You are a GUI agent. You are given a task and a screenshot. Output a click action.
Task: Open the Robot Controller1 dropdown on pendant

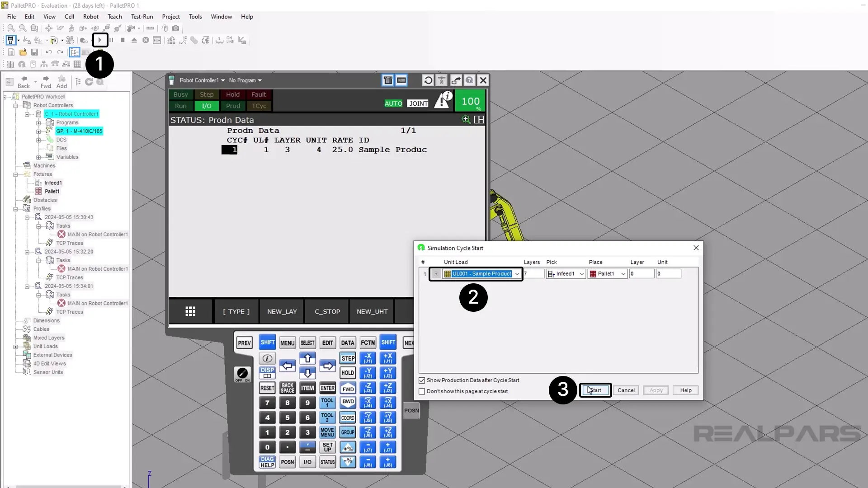(202, 80)
